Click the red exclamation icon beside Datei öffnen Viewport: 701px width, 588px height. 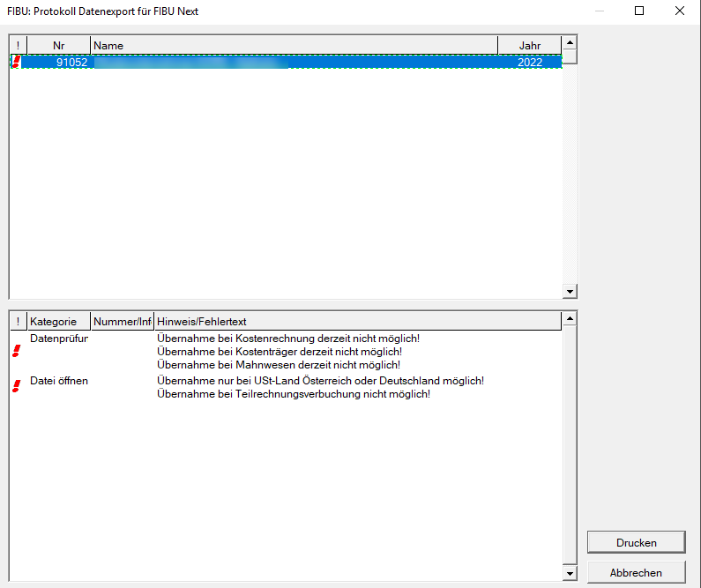coord(15,386)
